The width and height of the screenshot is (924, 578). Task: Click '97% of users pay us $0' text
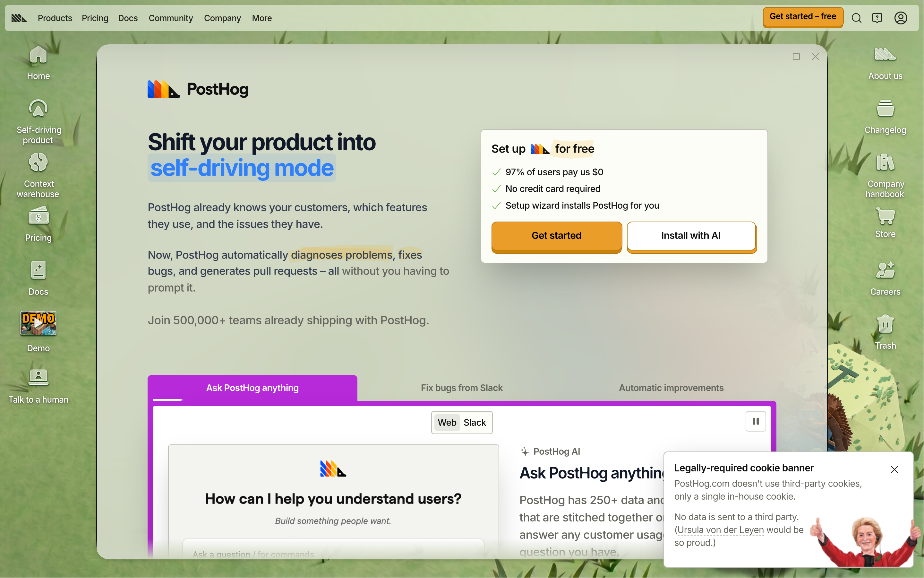coord(554,172)
